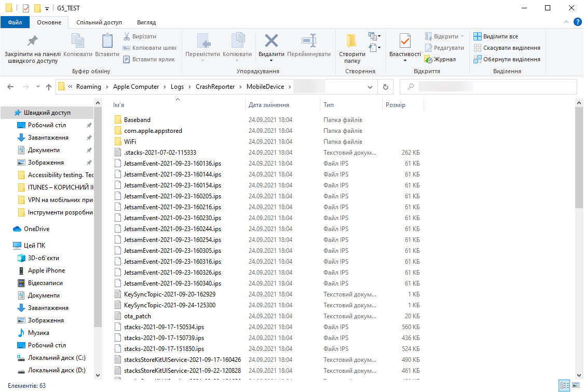Select the Основне ribbon tab

point(49,22)
